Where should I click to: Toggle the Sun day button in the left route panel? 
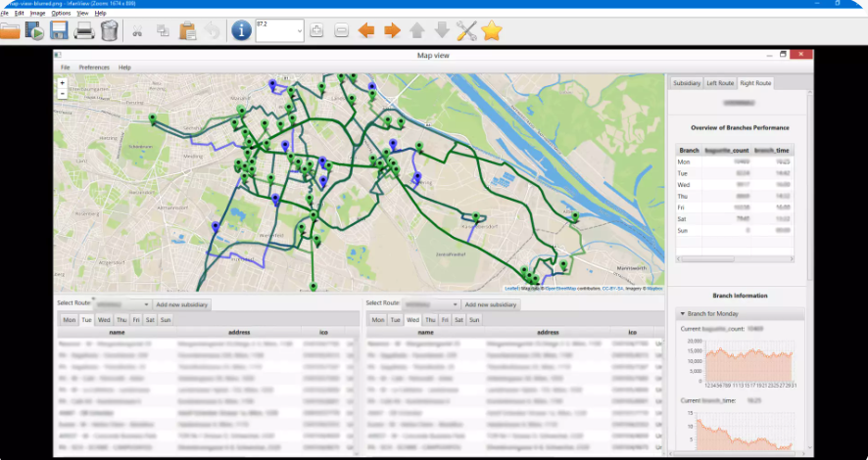(166, 320)
